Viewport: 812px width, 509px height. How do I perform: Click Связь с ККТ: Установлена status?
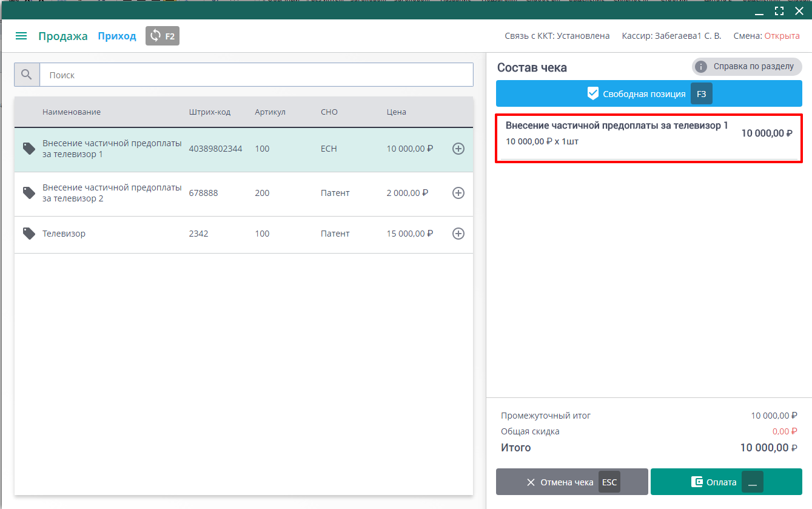click(557, 36)
